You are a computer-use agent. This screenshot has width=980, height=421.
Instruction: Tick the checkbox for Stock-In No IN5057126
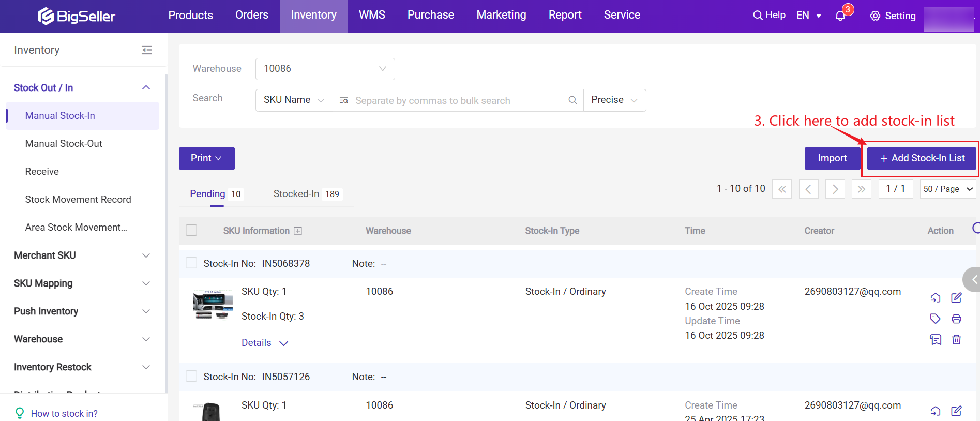191,377
